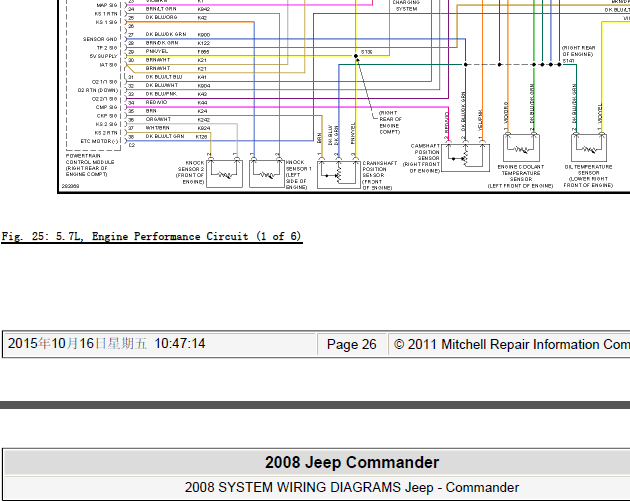Viewport: 630px width, 501px height.
Task: Click the 'K122' circuit code
Action: [x=203, y=43]
